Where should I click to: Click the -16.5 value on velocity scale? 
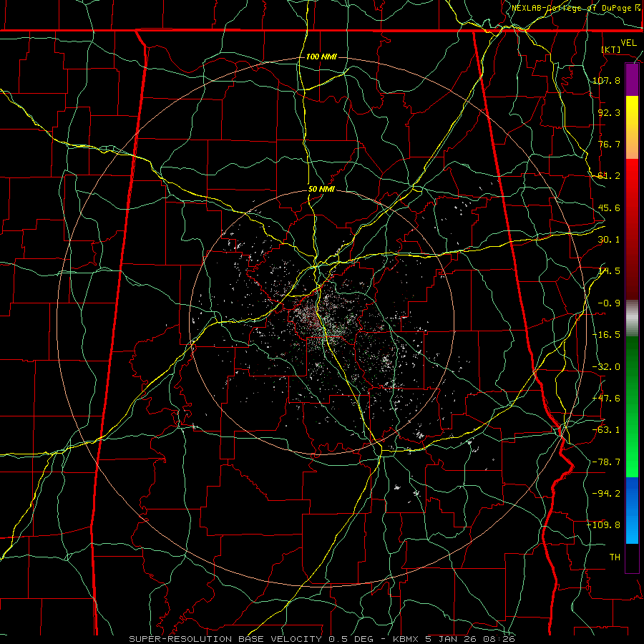click(x=606, y=335)
